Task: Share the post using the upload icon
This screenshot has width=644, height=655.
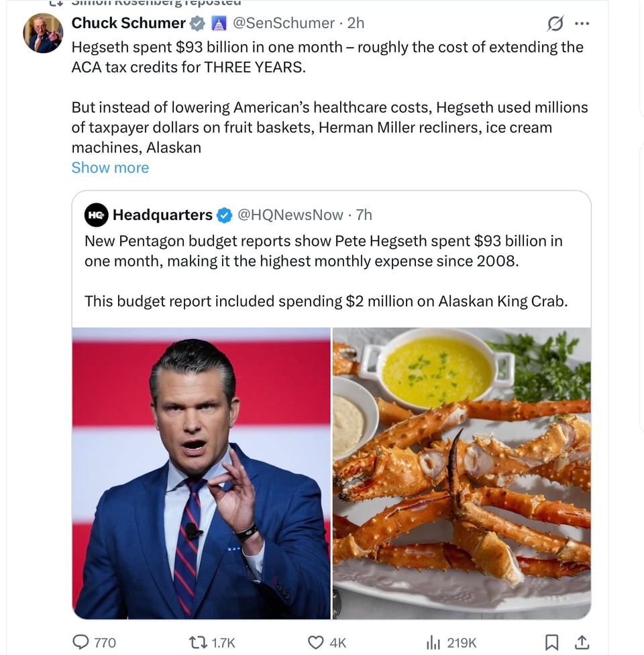Action: pos(582,642)
